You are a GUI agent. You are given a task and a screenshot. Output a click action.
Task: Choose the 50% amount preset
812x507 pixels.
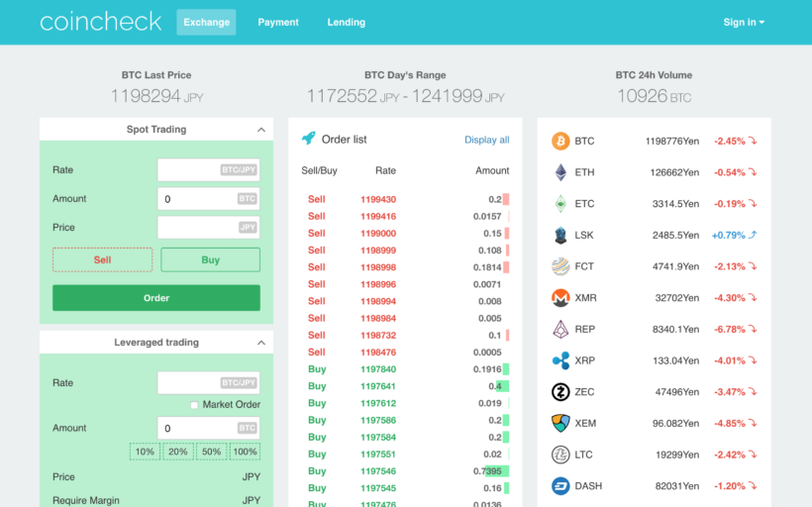[211, 452]
